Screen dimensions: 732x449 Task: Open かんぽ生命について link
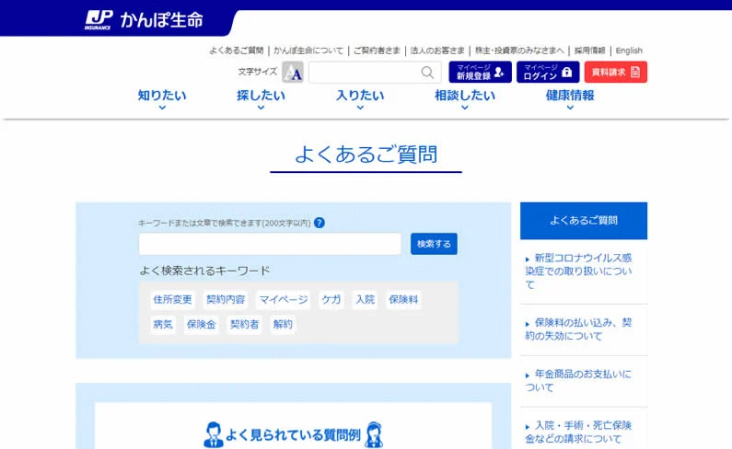coord(308,50)
